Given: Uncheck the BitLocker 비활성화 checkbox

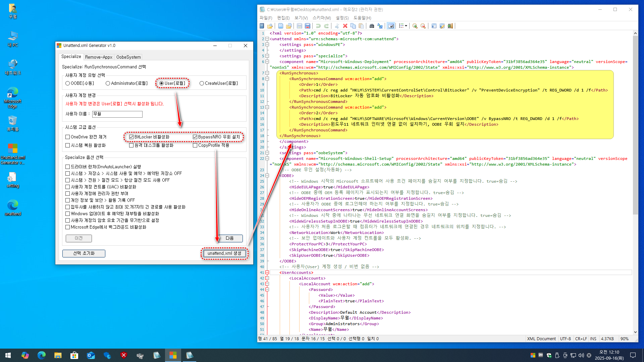Looking at the screenshot, I should click(131, 137).
